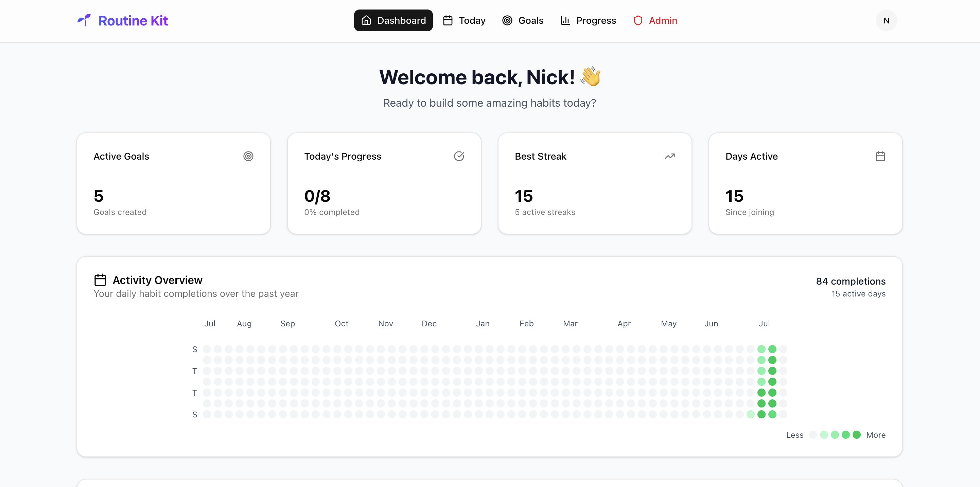Viewport: 980px width, 487px height.
Task: Click the calendar icon in Days Active card
Action: click(x=880, y=156)
